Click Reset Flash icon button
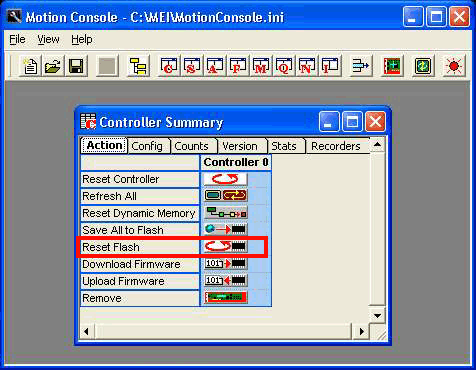Screen dimensions: 476x370 point(225,247)
